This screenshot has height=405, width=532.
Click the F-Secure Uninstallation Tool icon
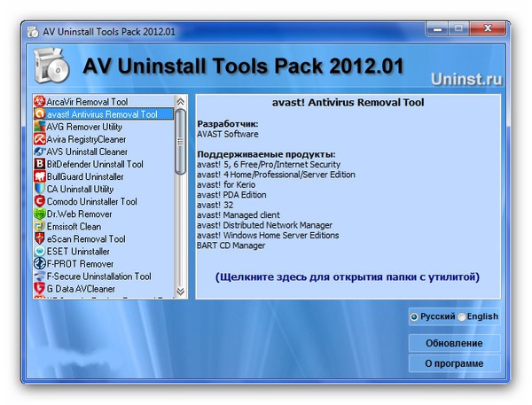point(40,276)
